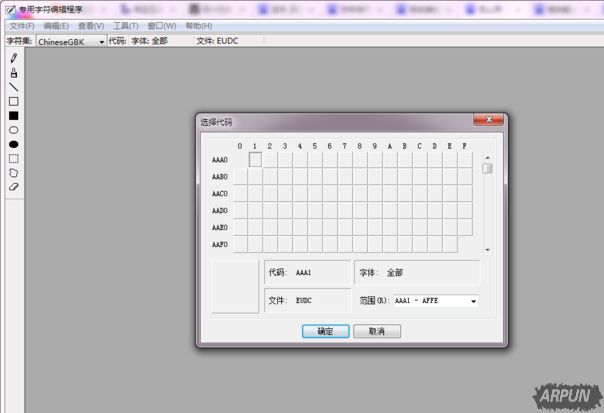Click the 确定 button
Image resolution: width=604 pixels, height=413 pixels.
point(325,331)
